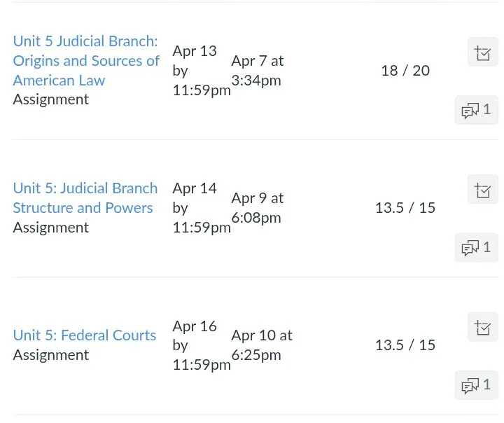Viewport: 504px width, 423px height.
Task: Open Unit 5: Federal Courts assignment link
Action: coord(84,335)
